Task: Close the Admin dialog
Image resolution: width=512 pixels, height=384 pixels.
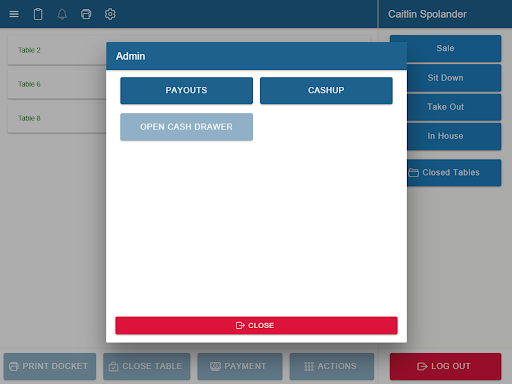Action: point(256,325)
